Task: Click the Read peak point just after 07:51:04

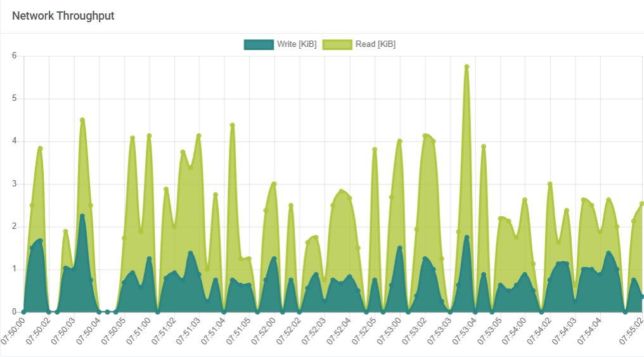Action: tap(233, 125)
